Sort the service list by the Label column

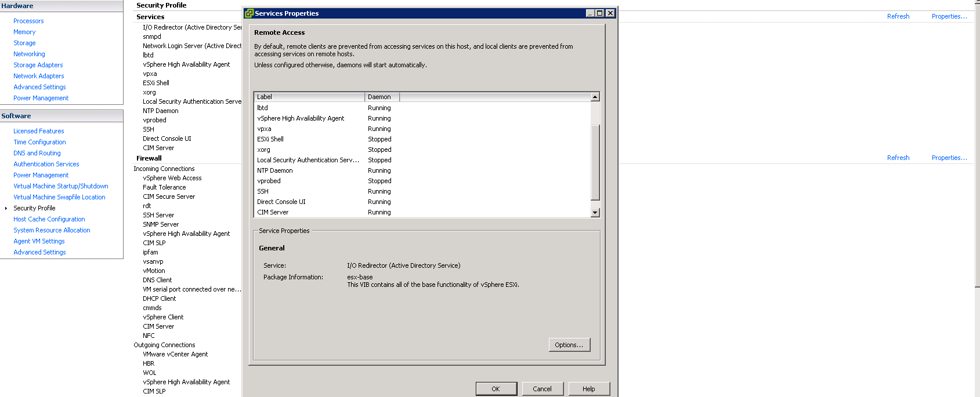pyautogui.click(x=309, y=97)
